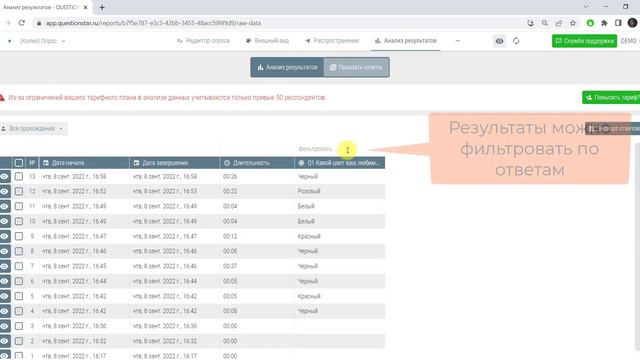Check the box for row 4
Viewport: 640px width, 360px height.
19,311
